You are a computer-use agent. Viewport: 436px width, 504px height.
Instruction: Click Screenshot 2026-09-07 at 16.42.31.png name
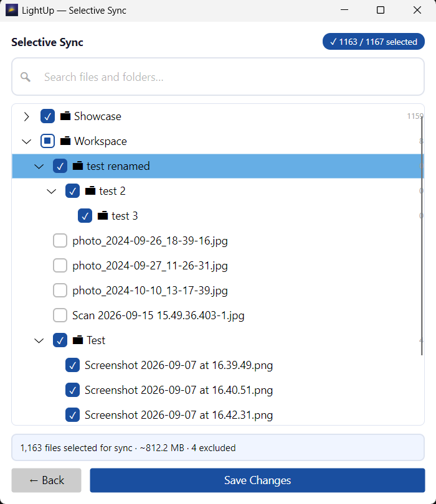point(179,415)
